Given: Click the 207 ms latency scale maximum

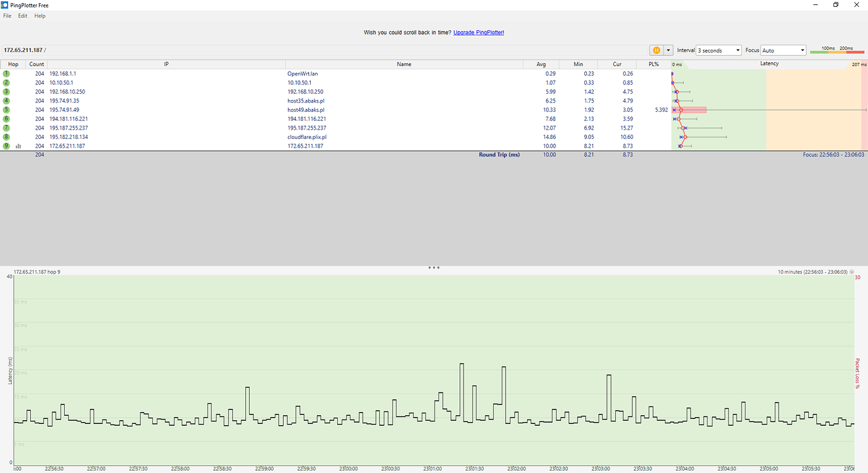Looking at the screenshot, I should tap(860, 64).
